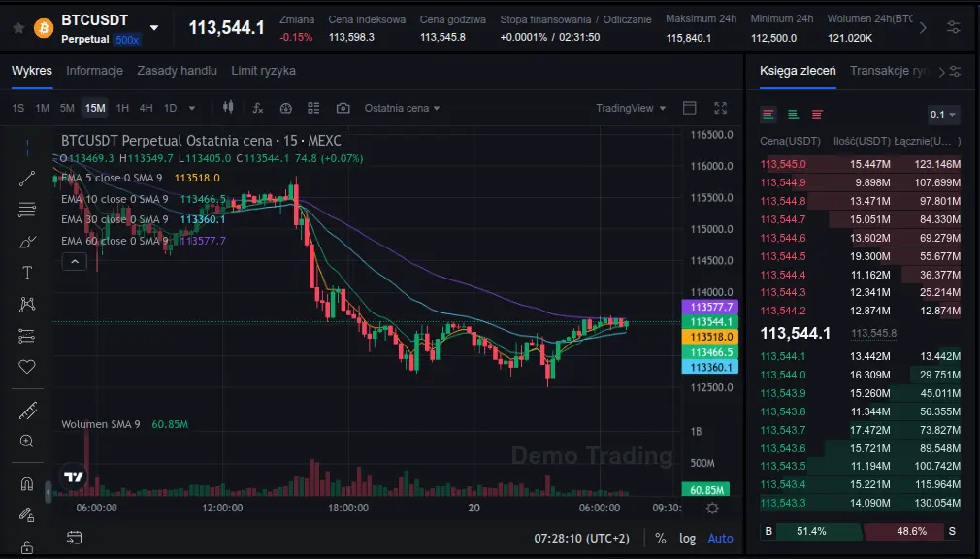Toggle log scale mode
This screenshot has height=559, width=980.
pyautogui.click(x=688, y=539)
